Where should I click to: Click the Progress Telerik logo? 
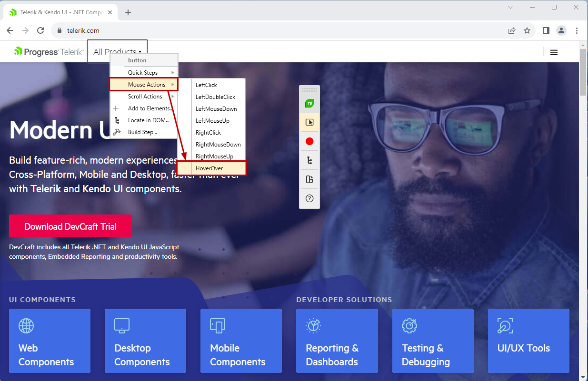(x=49, y=52)
